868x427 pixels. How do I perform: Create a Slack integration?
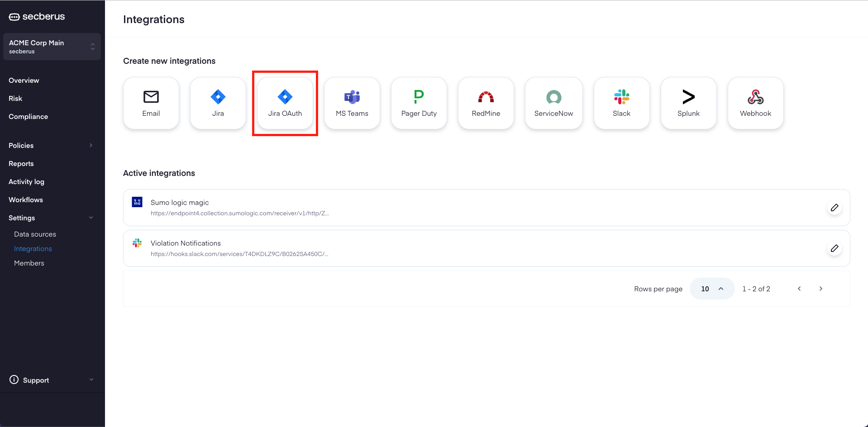pyautogui.click(x=622, y=103)
